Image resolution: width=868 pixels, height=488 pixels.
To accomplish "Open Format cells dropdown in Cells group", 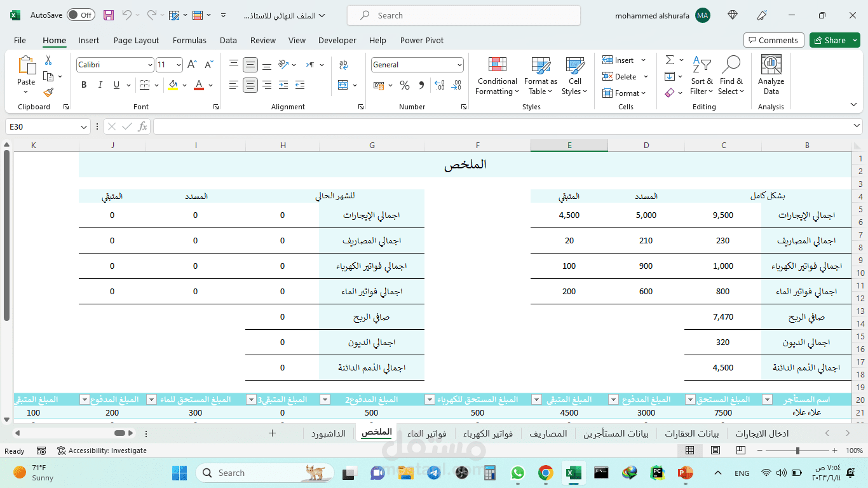I will tap(624, 93).
